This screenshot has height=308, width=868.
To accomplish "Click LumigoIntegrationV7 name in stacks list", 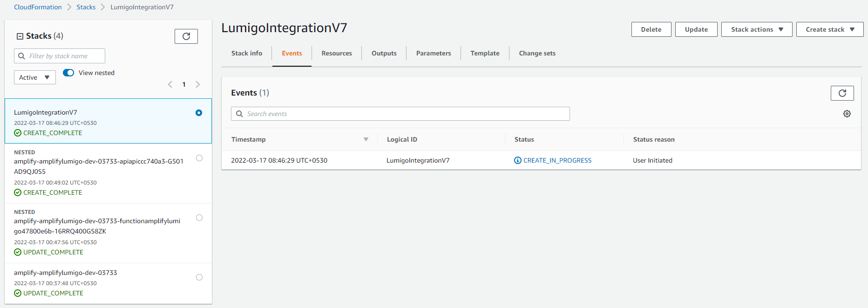I will click(x=46, y=112).
